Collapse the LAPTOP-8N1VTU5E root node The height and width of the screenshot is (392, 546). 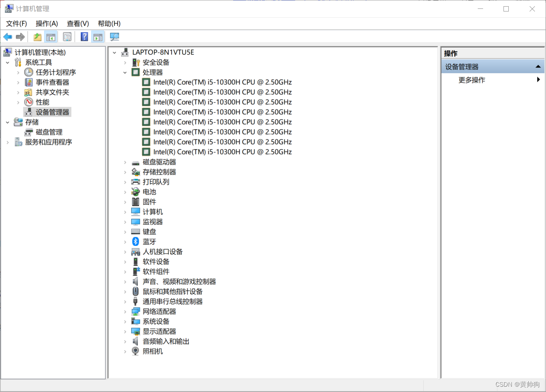coord(114,52)
